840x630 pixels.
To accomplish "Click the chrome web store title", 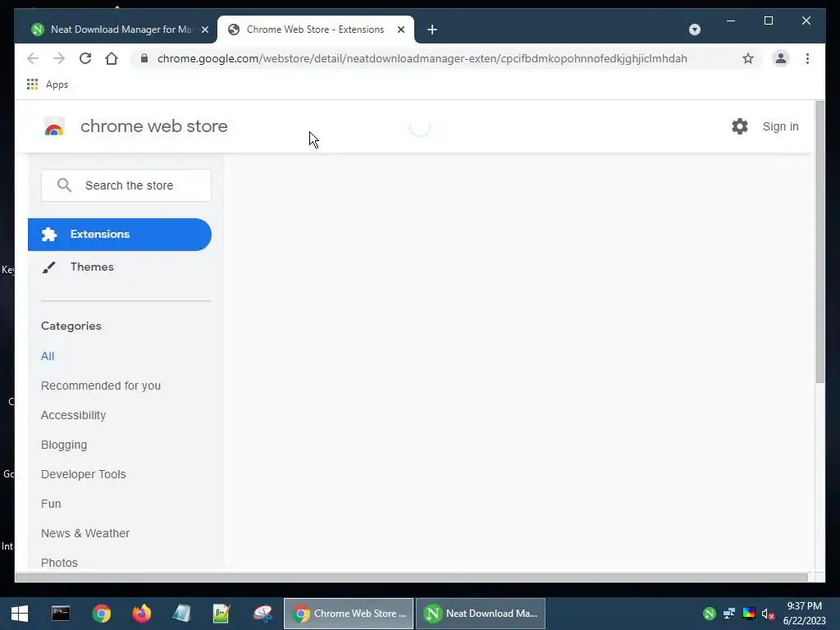I will point(153,126).
